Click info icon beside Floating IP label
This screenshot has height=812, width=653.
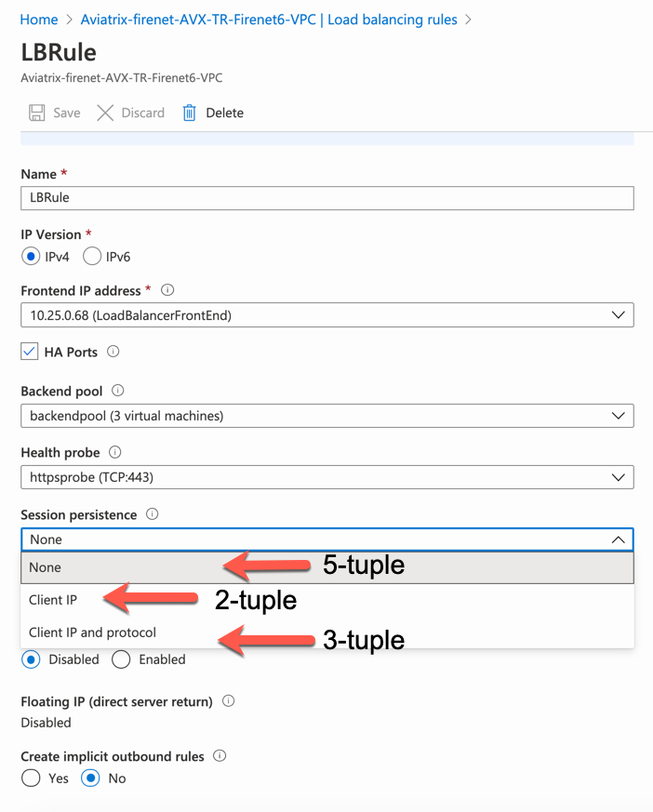tap(229, 701)
